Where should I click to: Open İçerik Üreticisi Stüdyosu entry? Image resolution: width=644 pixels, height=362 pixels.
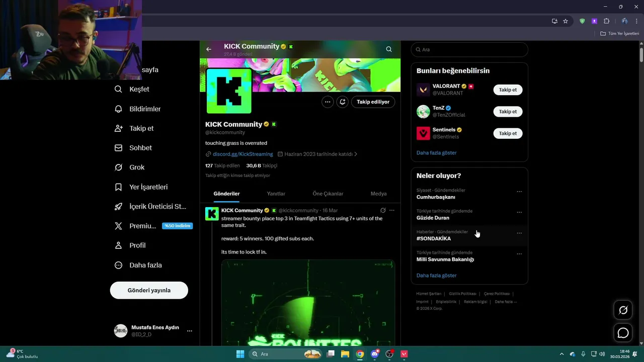pyautogui.click(x=150, y=207)
